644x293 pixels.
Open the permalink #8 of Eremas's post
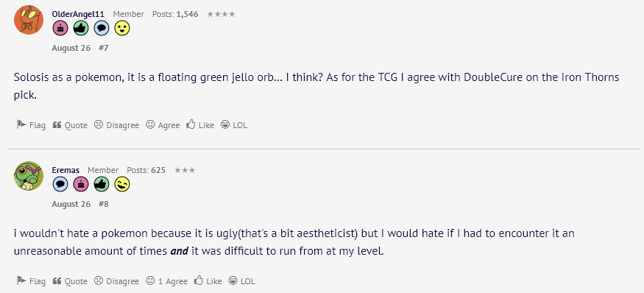(x=104, y=204)
